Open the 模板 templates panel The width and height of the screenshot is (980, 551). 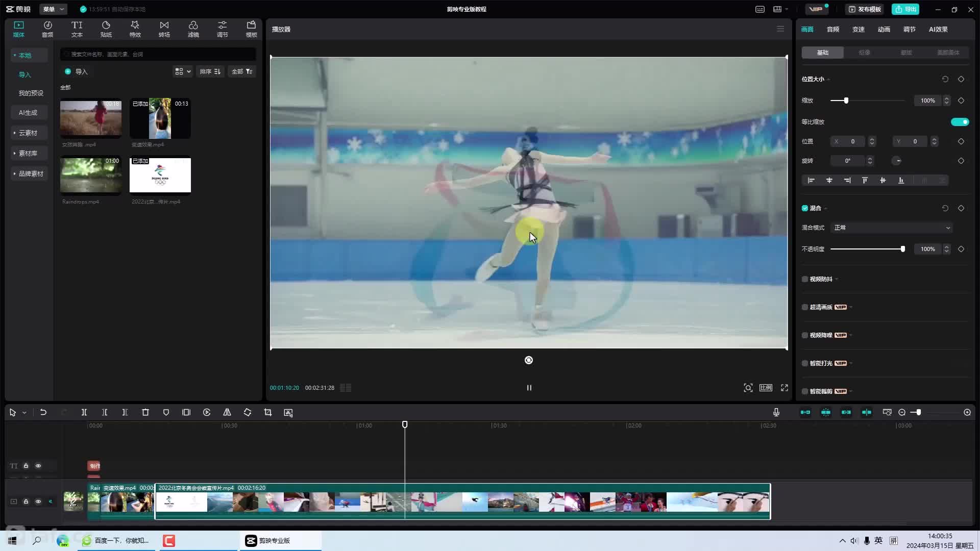[x=251, y=29]
